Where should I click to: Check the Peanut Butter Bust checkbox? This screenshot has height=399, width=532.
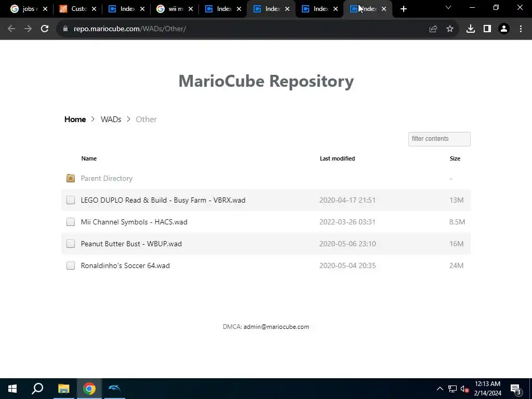click(x=71, y=244)
